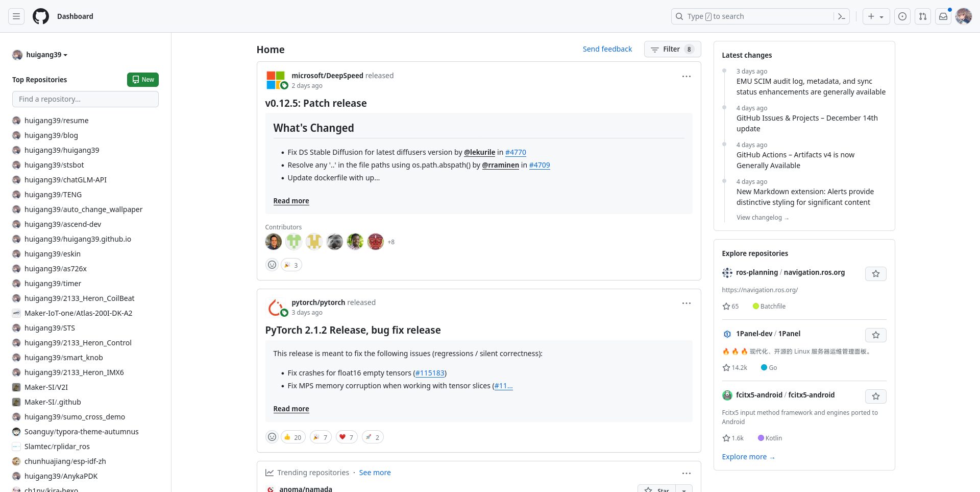Open issue #115183 link
980x492 pixels.
[x=430, y=373]
